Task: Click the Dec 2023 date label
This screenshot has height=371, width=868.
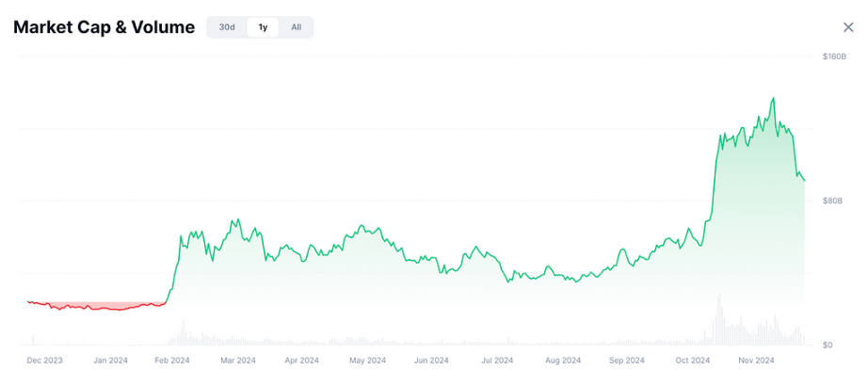Action: point(45,361)
